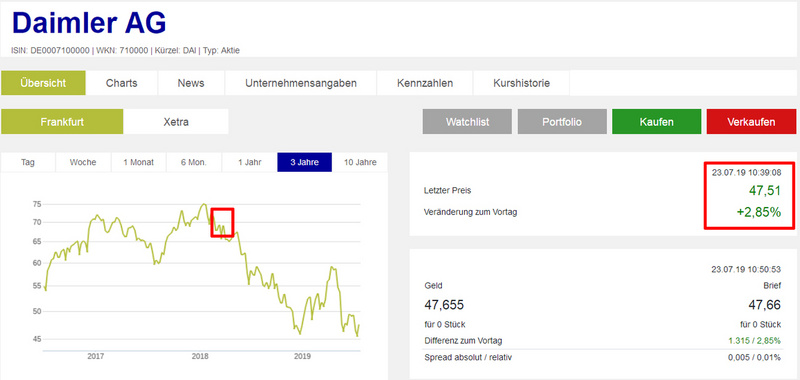This screenshot has width=800, height=380.
Task: Choose the 6 Mon. chart range
Action: 193,163
